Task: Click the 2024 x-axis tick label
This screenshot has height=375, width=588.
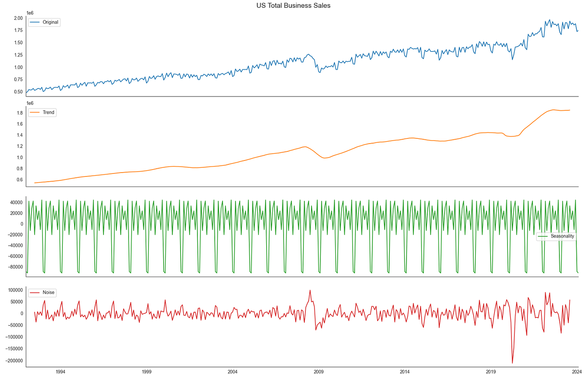Action: (x=578, y=371)
